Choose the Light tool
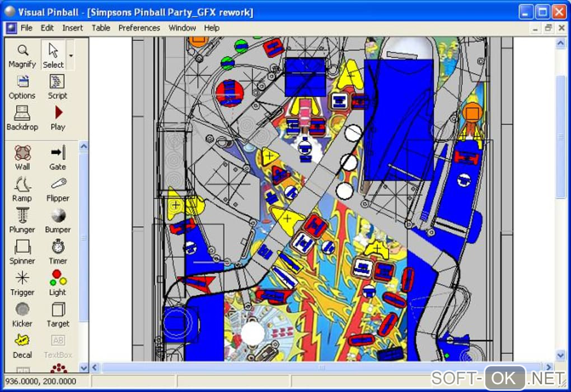The width and height of the screenshot is (571, 392). pos(58,284)
